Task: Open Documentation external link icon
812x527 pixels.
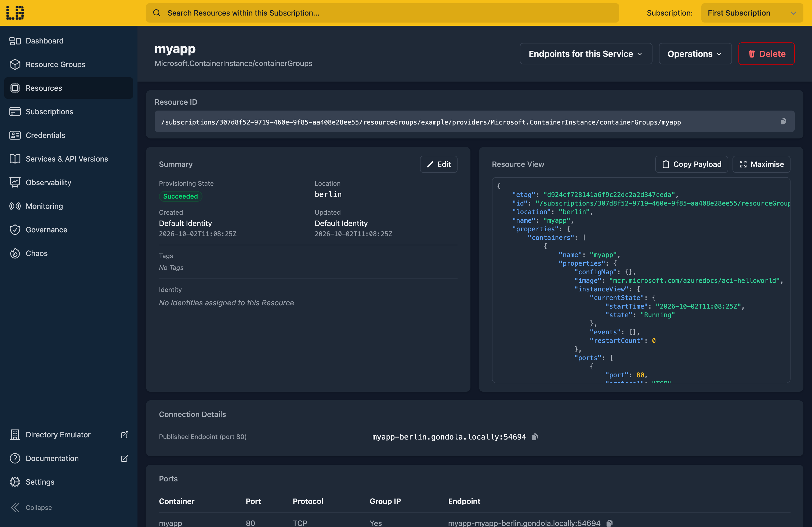Action: tap(125, 458)
